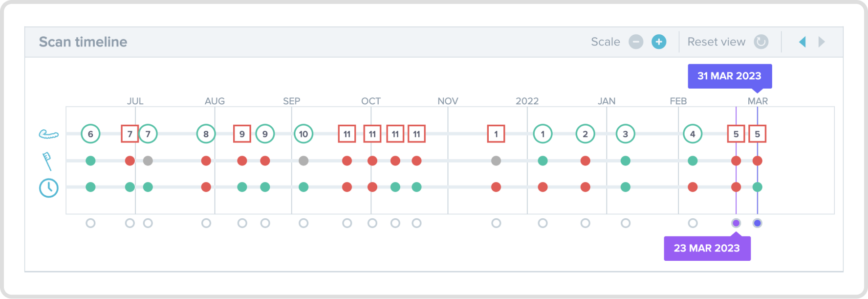Click the 23 MAR 2023 date tag
This screenshot has width=868, height=299.
coord(707,248)
